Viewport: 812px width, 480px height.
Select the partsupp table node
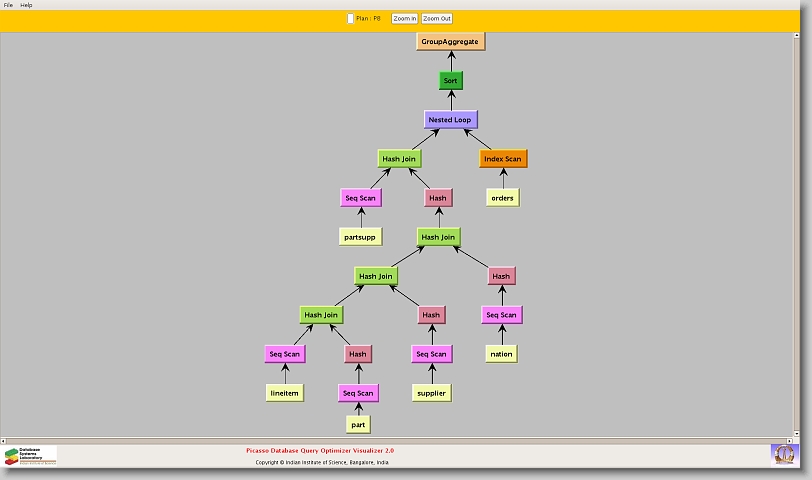360,237
